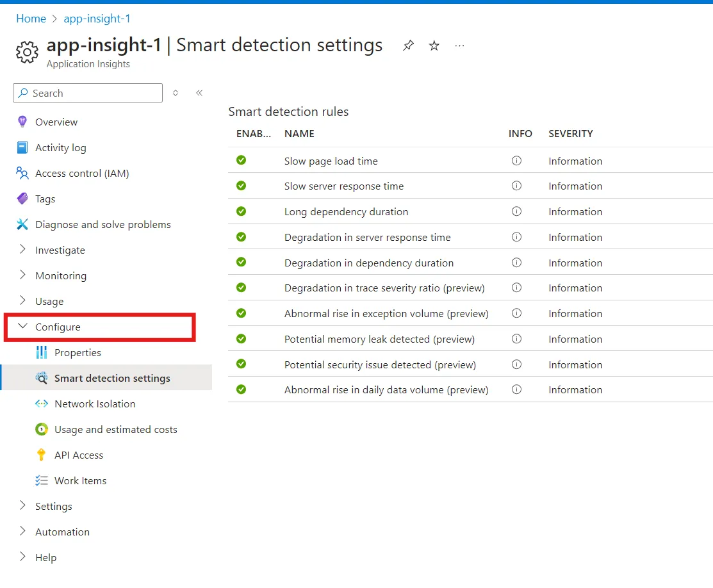The width and height of the screenshot is (713, 588).
Task: Click enabled checkmark for Potential memory leak detected
Action: click(241, 339)
